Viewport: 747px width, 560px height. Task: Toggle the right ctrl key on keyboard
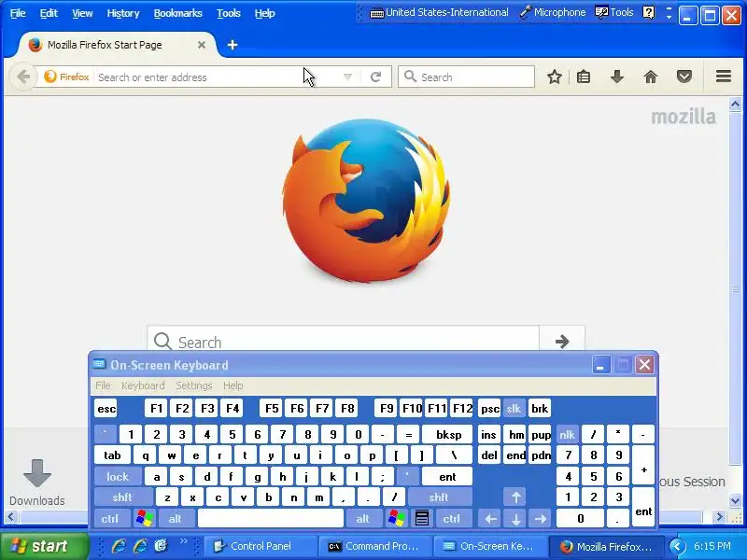tap(452, 519)
